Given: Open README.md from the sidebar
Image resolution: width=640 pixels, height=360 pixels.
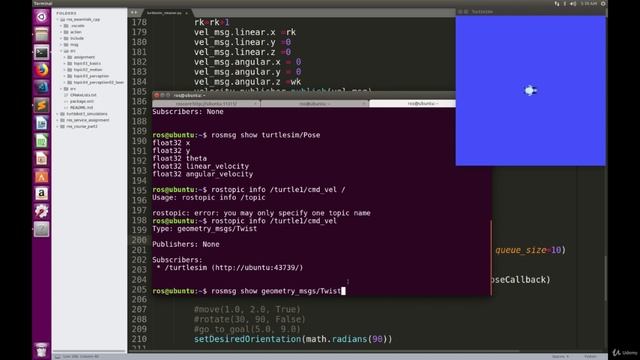Looking at the screenshot, I should [82, 107].
